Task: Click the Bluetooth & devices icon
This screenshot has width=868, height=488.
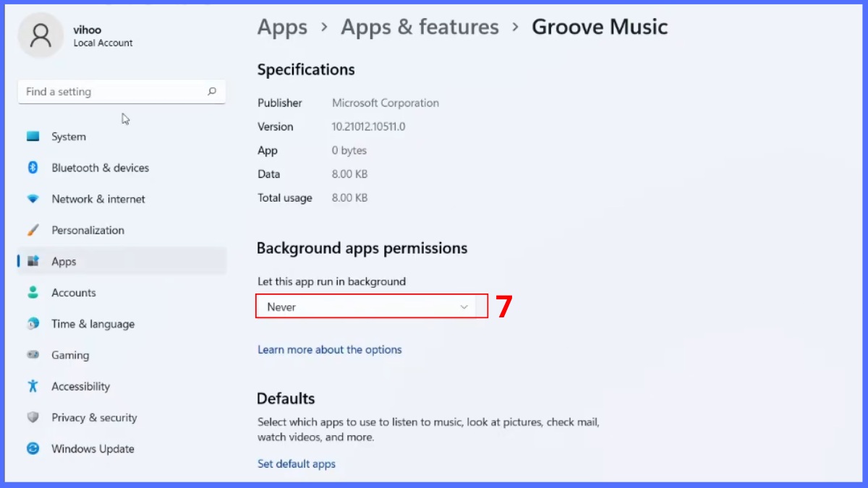Action: tap(33, 168)
